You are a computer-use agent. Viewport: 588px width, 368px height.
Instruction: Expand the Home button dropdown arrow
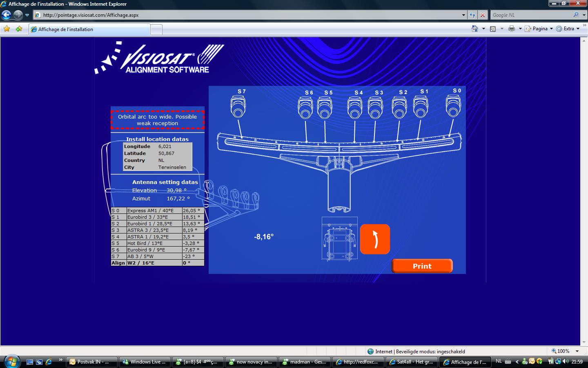pyautogui.click(x=483, y=29)
